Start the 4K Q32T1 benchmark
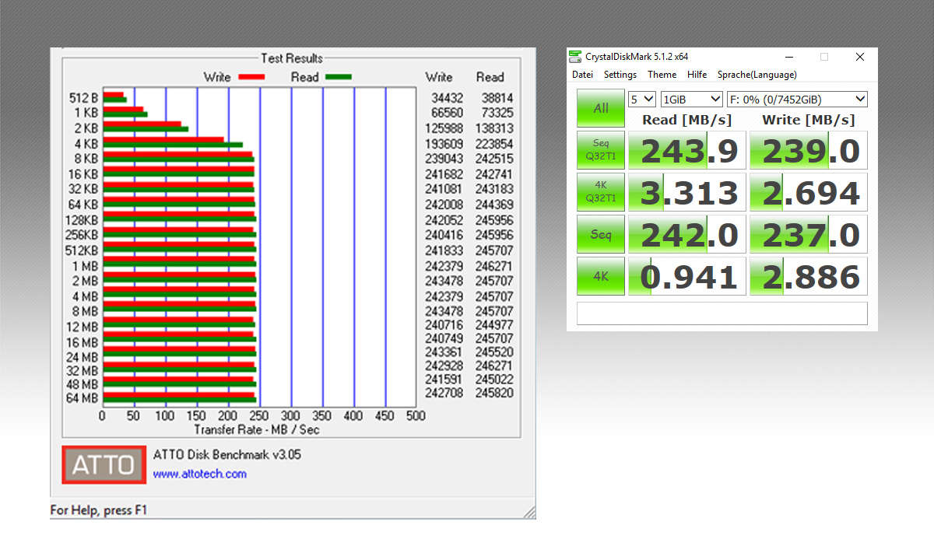The image size is (934, 560). pos(601,192)
